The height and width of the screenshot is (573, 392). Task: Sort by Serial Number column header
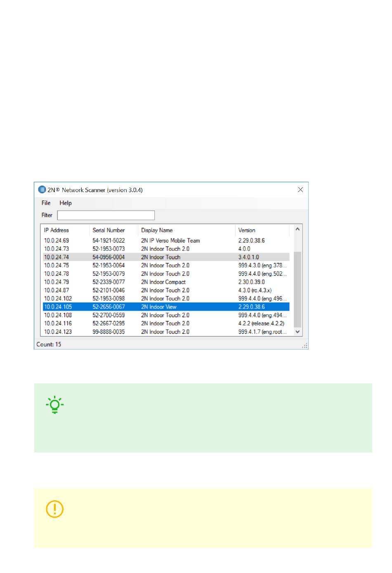point(114,230)
